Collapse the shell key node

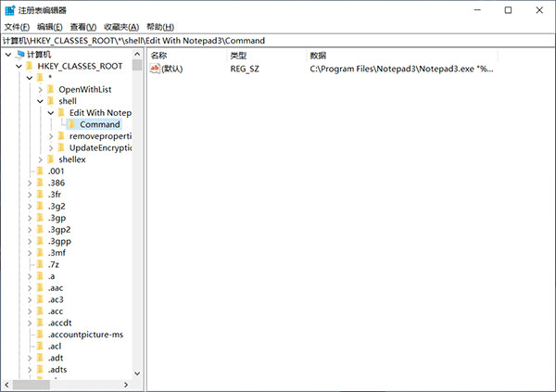click(40, 101)
